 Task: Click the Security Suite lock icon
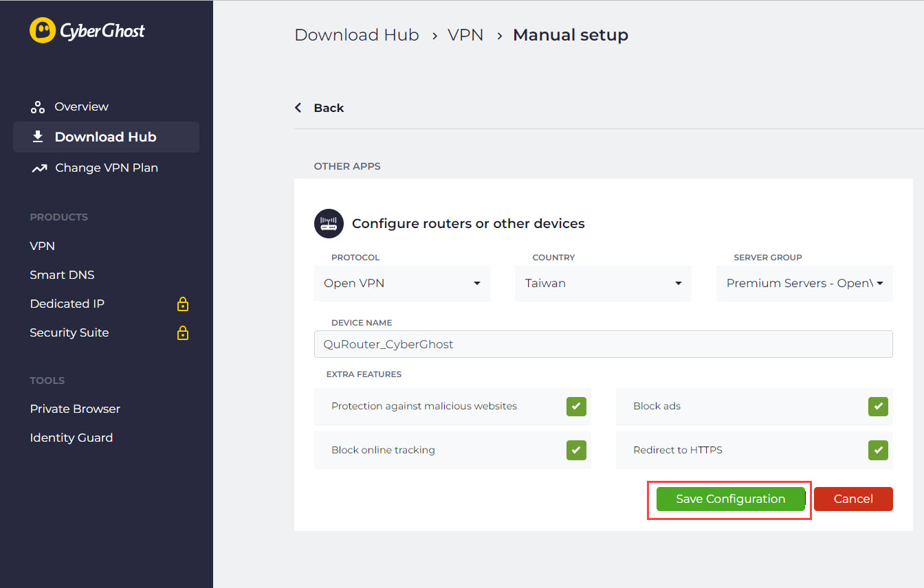tap(183, 333)
